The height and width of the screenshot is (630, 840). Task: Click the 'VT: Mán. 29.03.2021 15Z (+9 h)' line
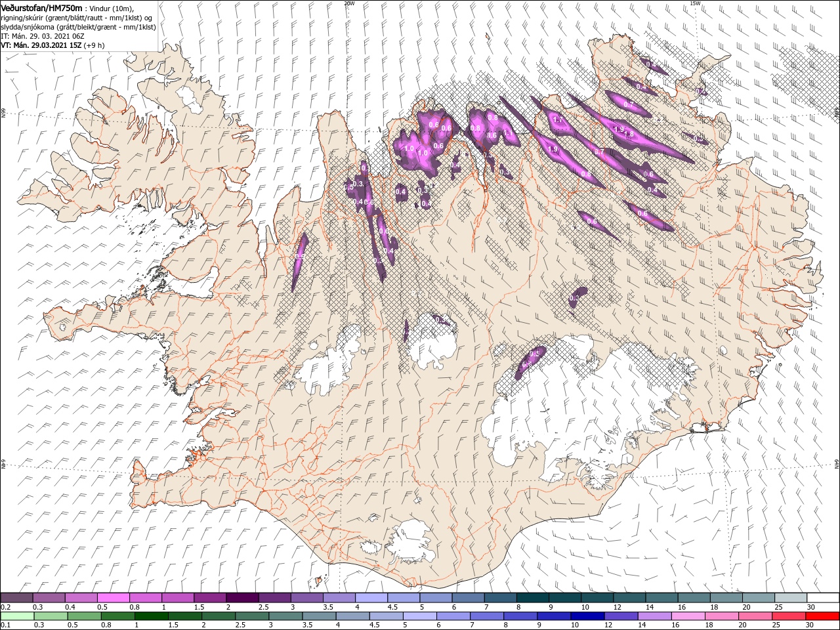tap(51, 45)
